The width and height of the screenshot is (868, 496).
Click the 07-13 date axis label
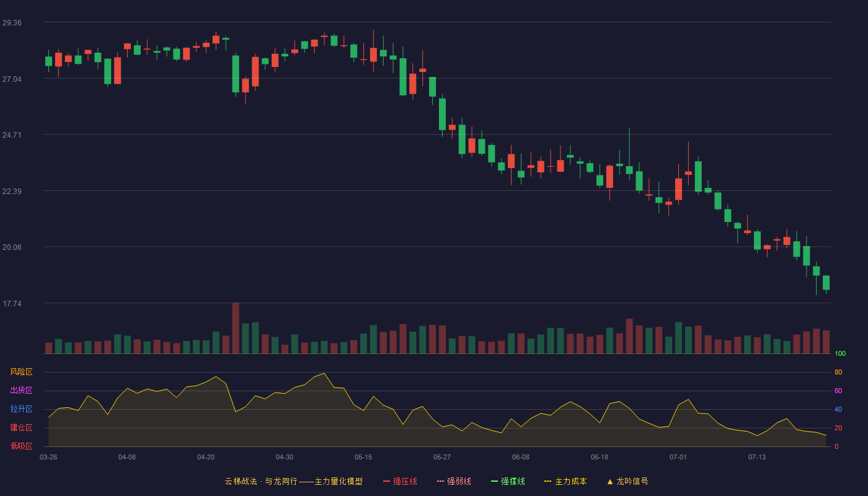coord(757,457)
